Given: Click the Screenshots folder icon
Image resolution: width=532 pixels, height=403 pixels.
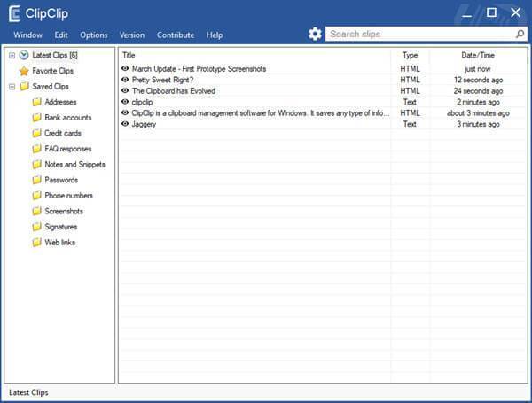Looking at the screenshot, I should pyautogui.click(x=36, y=211).
